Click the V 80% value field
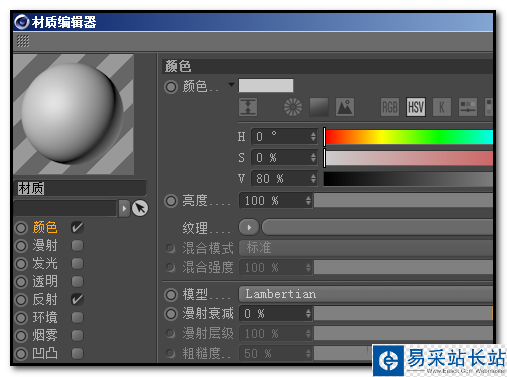Image resolution: width=507 pixels, height=377 pixels. [x=284, y=179]
